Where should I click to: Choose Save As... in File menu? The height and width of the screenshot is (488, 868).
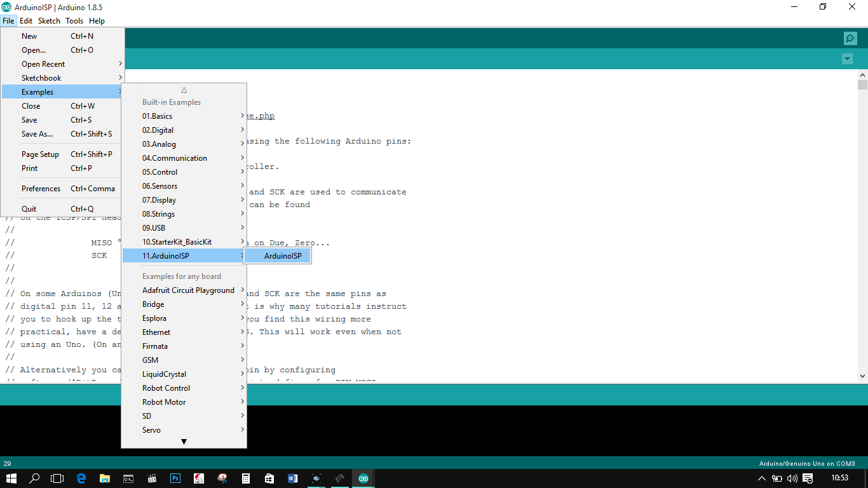tap(62, 134)
